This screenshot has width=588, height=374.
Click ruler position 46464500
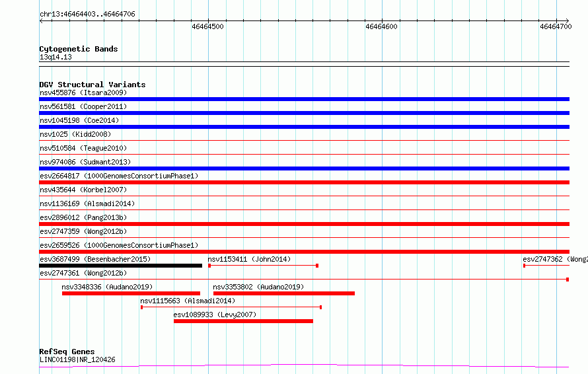click(207, 26)
